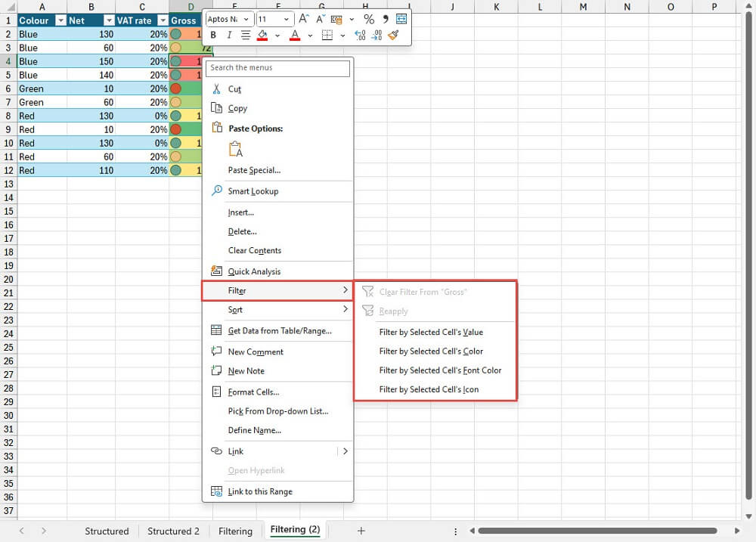Switch to the Structured sheet tab
Image resolution: width=756 pixels, height=542 pixels.
(107, 531)
